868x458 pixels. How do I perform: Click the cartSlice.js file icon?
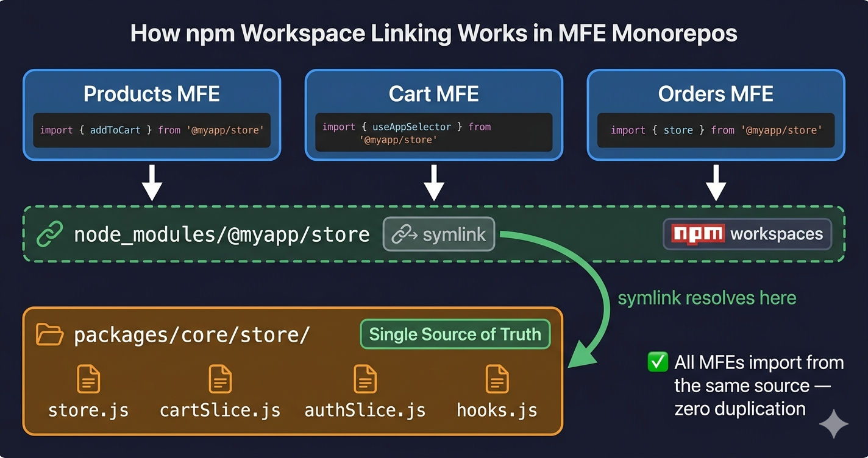pos(220,379)
